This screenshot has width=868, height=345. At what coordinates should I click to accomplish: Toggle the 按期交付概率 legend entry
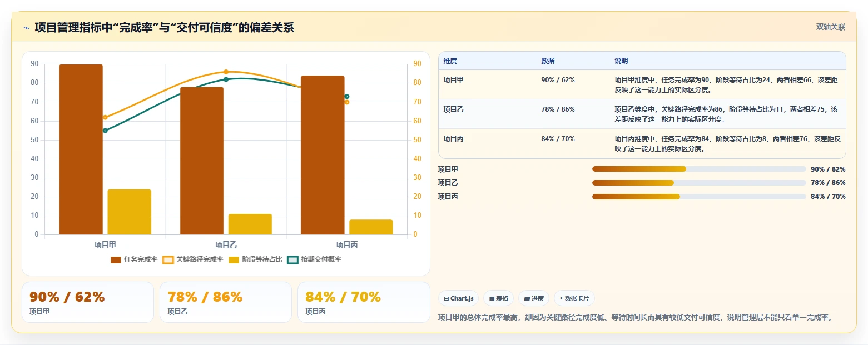pos(314,259)
